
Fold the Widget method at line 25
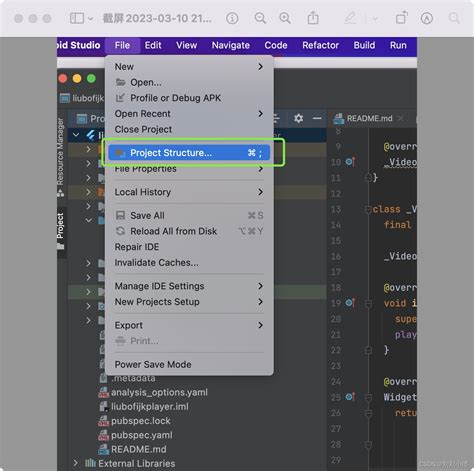(368, 397)
